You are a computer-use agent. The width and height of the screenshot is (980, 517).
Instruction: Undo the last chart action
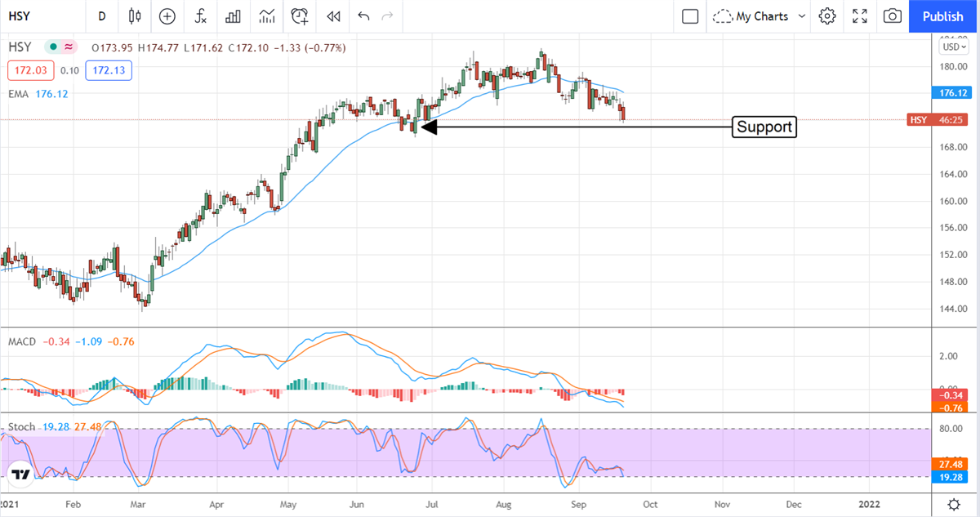click(x=363, y=16)
